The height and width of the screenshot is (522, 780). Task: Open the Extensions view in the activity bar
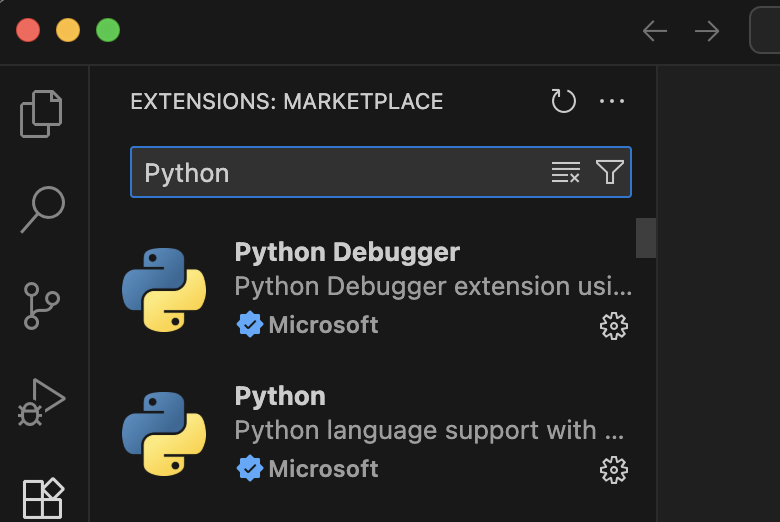coord(43,499)
